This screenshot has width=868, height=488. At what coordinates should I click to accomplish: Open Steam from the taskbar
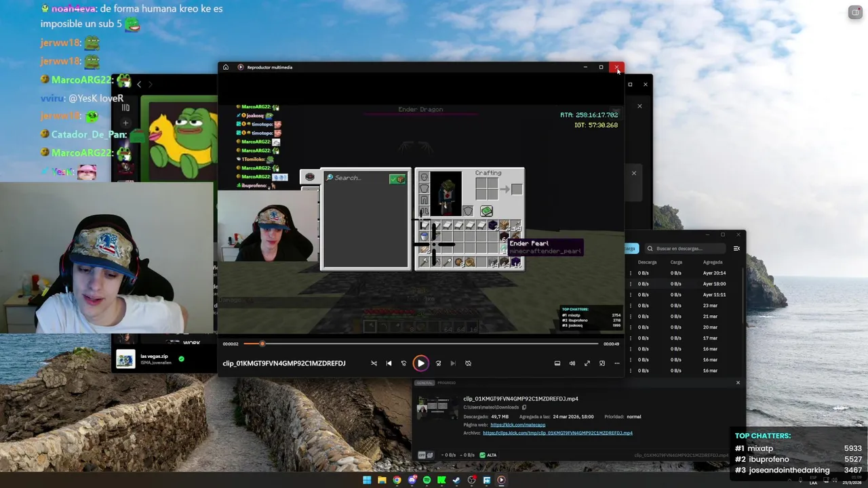(456, 480)
